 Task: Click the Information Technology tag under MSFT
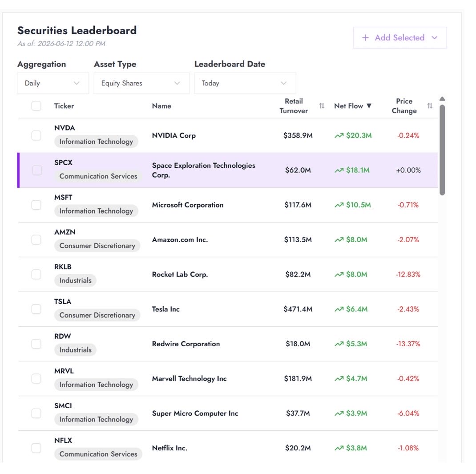[96, 211]
